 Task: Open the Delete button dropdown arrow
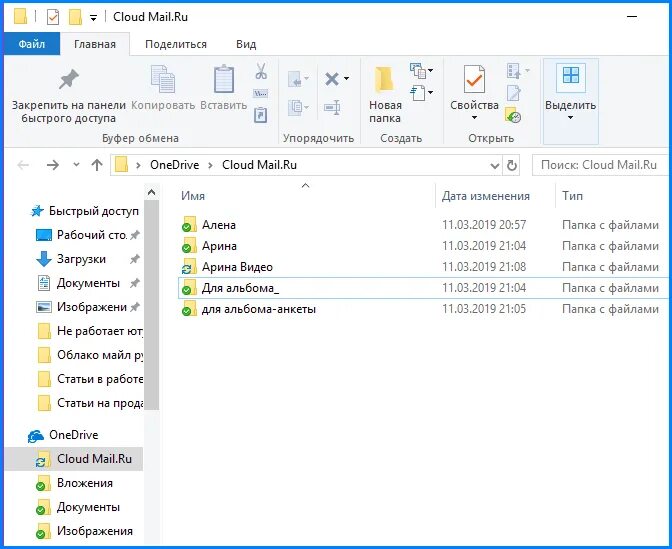click(346, 79)
